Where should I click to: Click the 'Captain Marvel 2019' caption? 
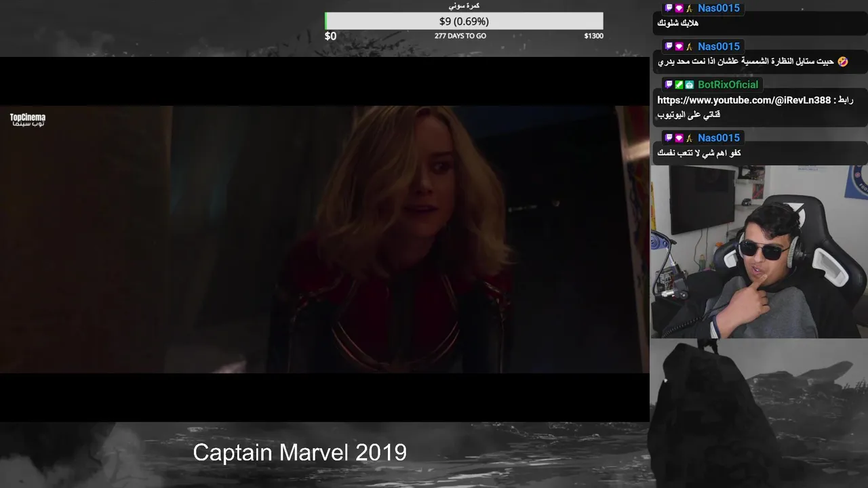[300, 452]
